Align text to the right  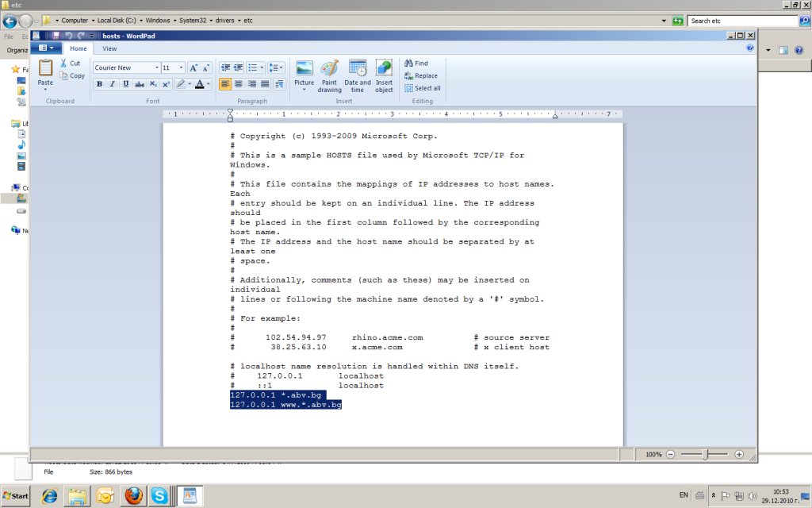[x=251, y=84]
